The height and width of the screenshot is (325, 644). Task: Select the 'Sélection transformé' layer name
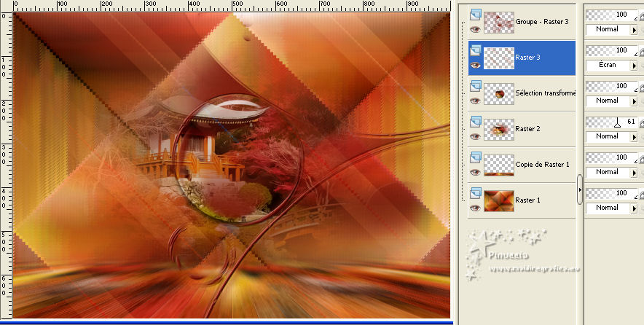546,93
